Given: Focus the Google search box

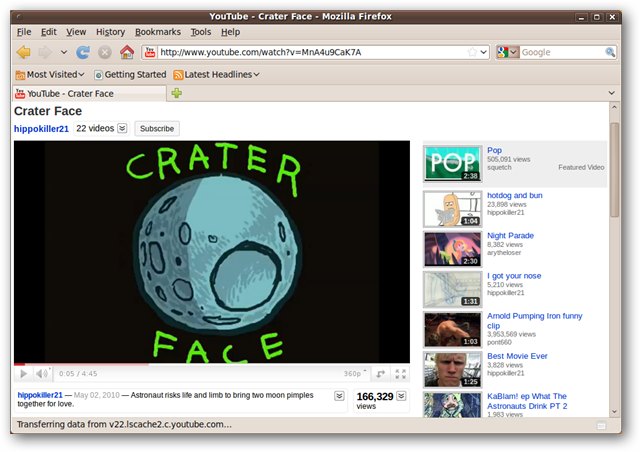Looking at the screenshot, I should [562, 52].
